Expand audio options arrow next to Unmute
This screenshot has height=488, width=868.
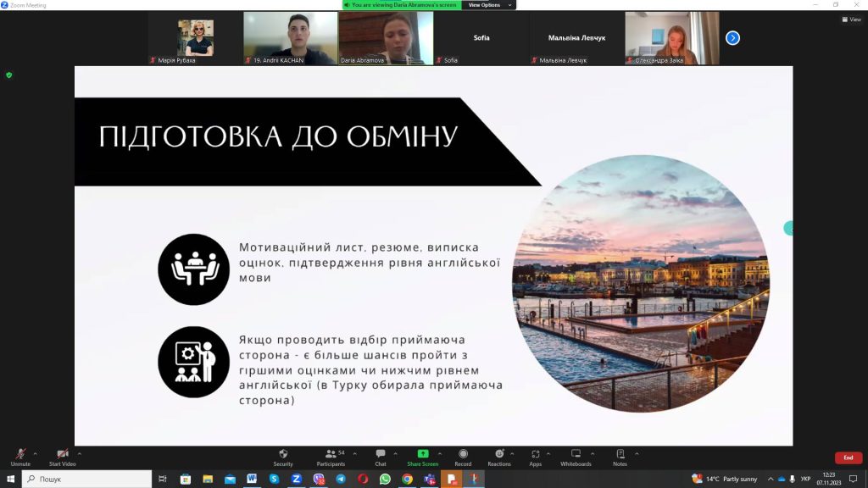[36, 451]
